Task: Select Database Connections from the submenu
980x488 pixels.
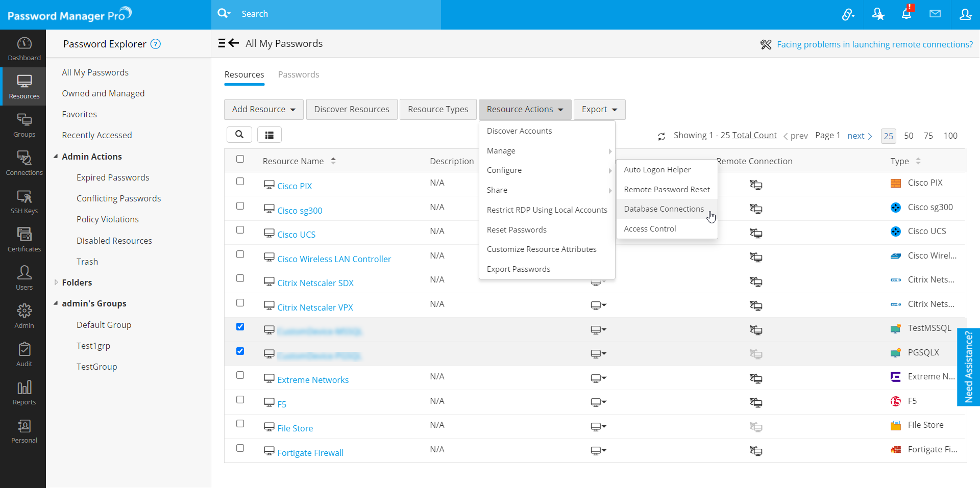Action: point(664,209)
